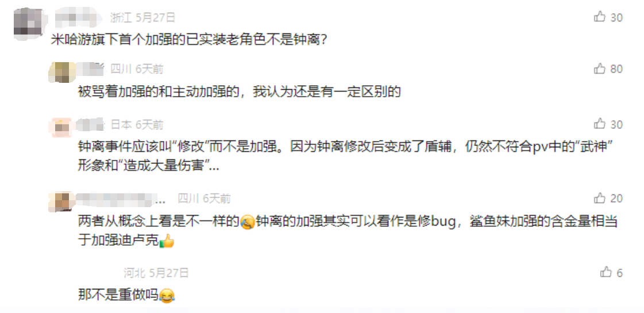The width and height of the screenshot is (644, 313).
Task: Click the 浙江 5月27日 timestamp
Action: (143, 17)
